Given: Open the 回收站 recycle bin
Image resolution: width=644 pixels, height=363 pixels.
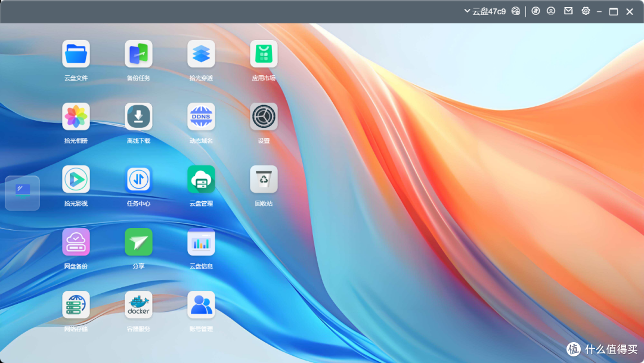Looking at the screenshot, I should click(x=264, y=179).
